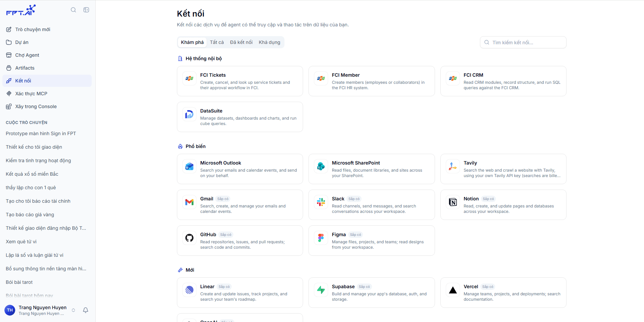Click the FCI Tickets logo icon
This screenshot has height=322, width=644.
pyautogui.click(x=189, y=78)
